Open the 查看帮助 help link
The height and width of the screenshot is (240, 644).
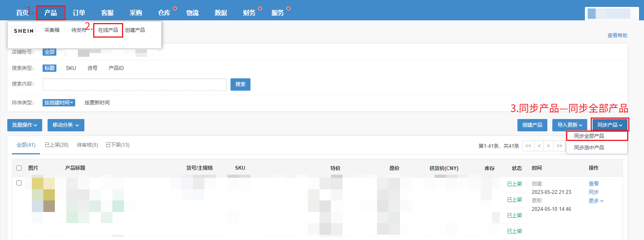(x=617, y=35)
